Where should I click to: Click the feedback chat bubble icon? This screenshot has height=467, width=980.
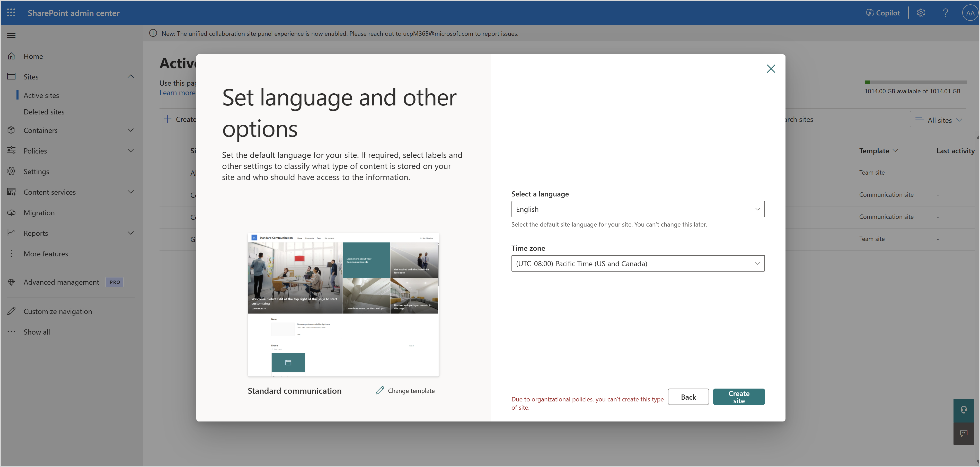point(963,433)
